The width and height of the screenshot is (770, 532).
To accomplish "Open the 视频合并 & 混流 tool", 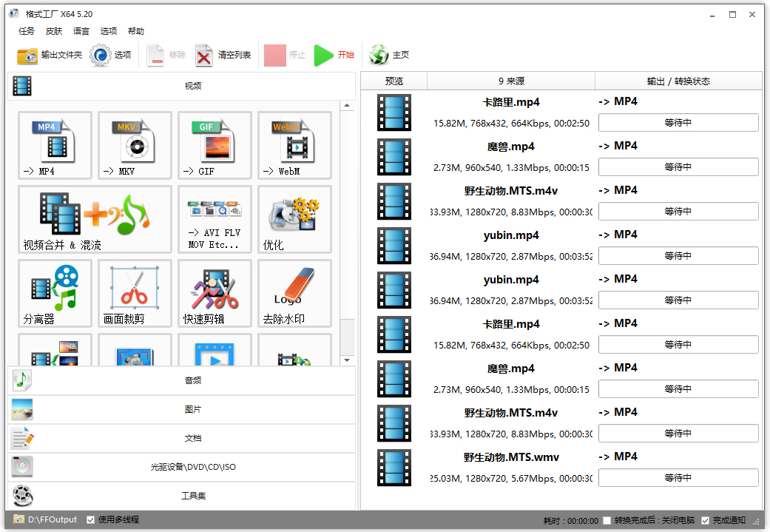I will (95, 219).
